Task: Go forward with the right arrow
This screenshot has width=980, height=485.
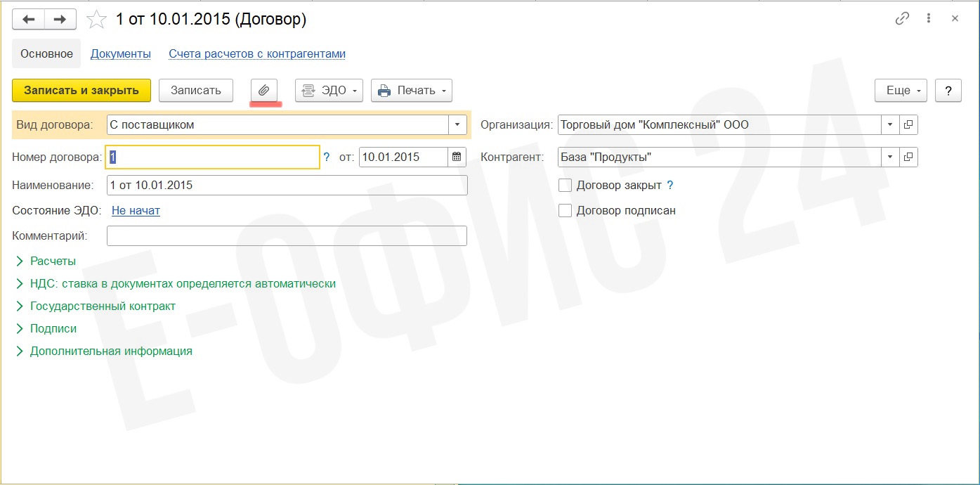Action: [x=60, y=20]
